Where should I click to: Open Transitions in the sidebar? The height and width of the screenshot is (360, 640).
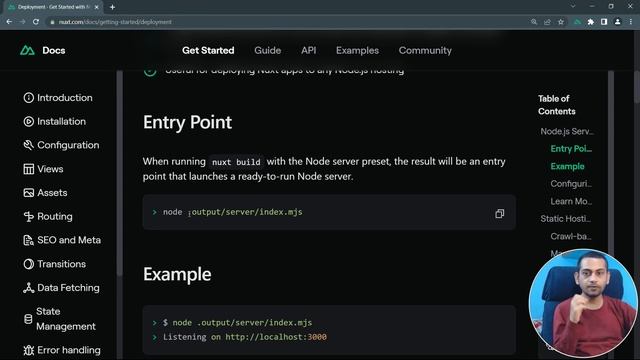(x=62, y=264)
